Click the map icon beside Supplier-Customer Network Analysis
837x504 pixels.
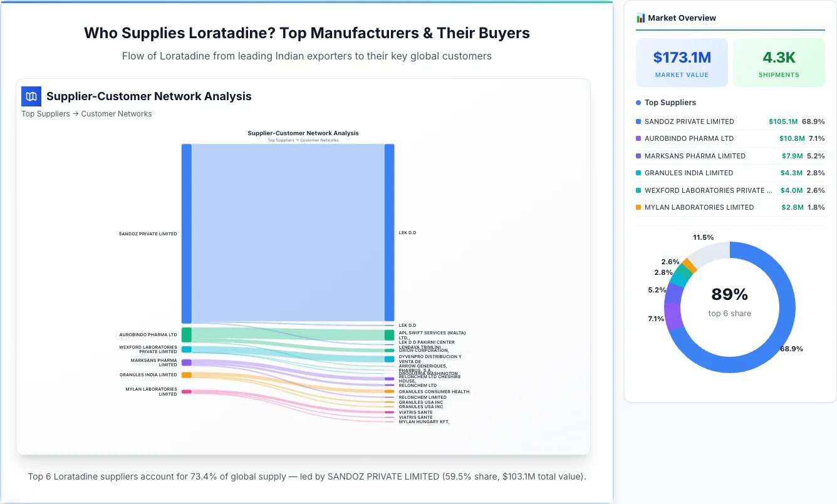pos(31,96)
